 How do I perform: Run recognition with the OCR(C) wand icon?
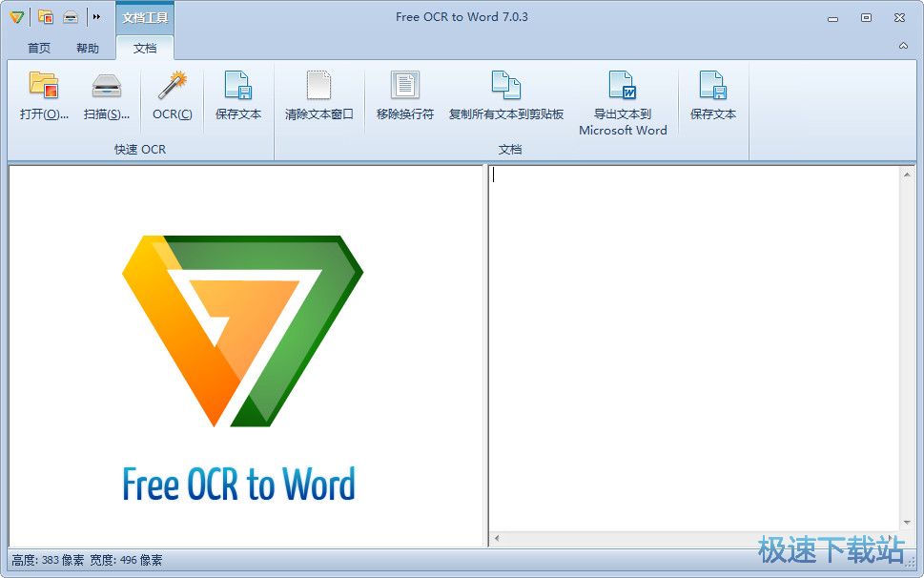[171, 95]
